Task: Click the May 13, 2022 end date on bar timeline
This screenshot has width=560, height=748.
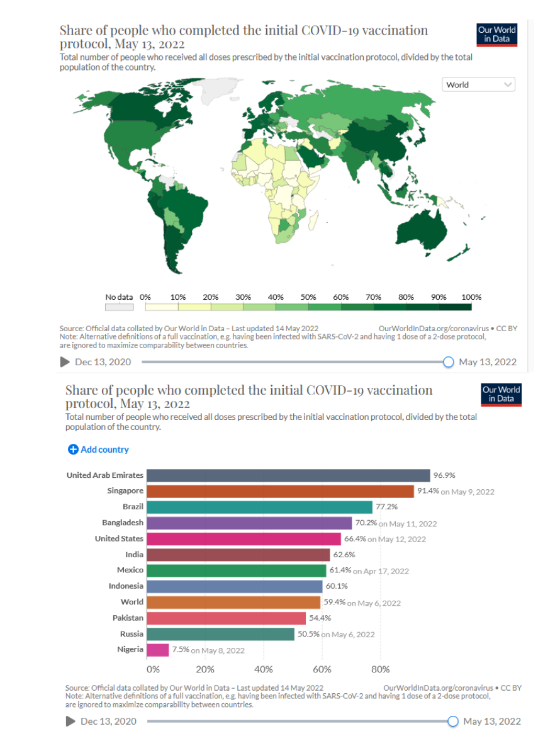Action: (x=492, y=722)
